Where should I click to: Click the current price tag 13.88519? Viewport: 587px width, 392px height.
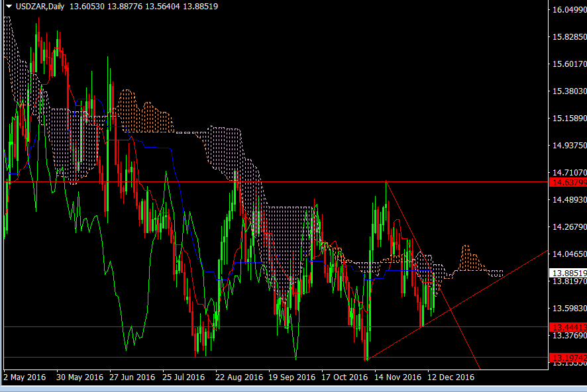click(x=568, y=271)
